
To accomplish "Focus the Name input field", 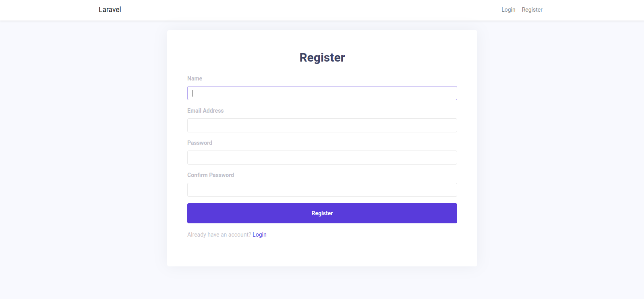I will (x=322, y=93).
